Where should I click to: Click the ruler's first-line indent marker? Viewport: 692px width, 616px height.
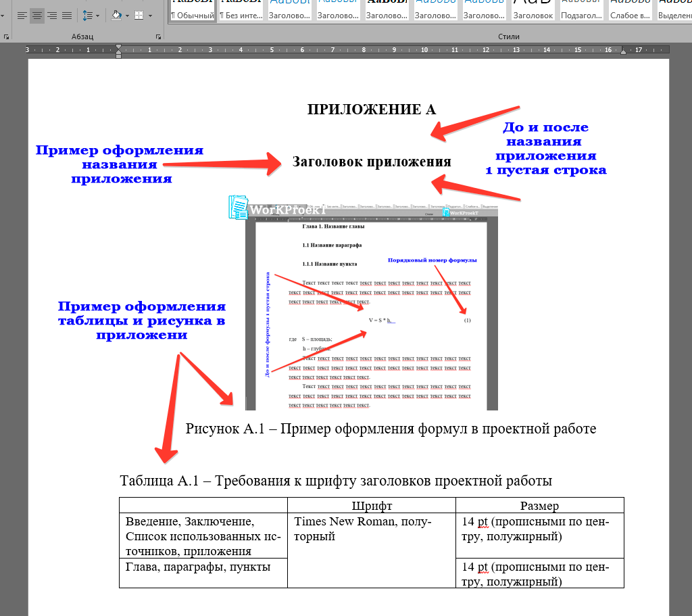pyautogui.click(x=119, y=46)
